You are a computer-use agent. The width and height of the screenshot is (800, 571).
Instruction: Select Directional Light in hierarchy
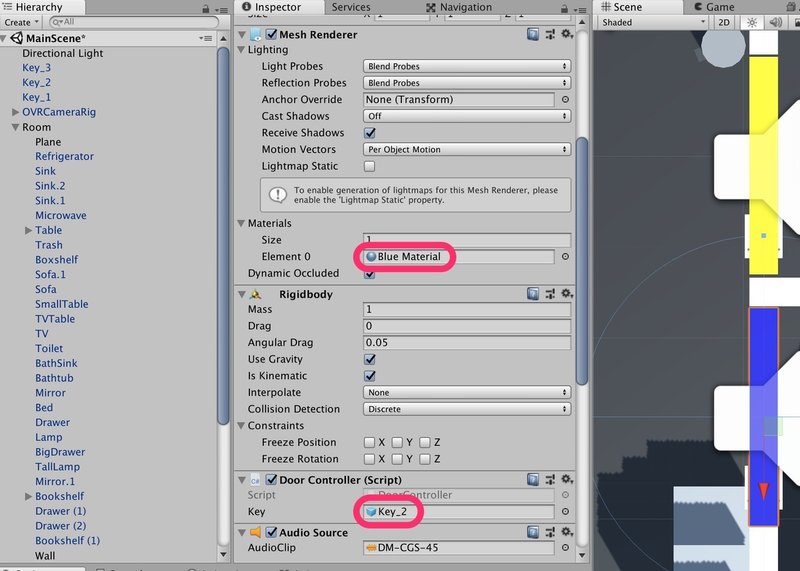click(62, 53)
